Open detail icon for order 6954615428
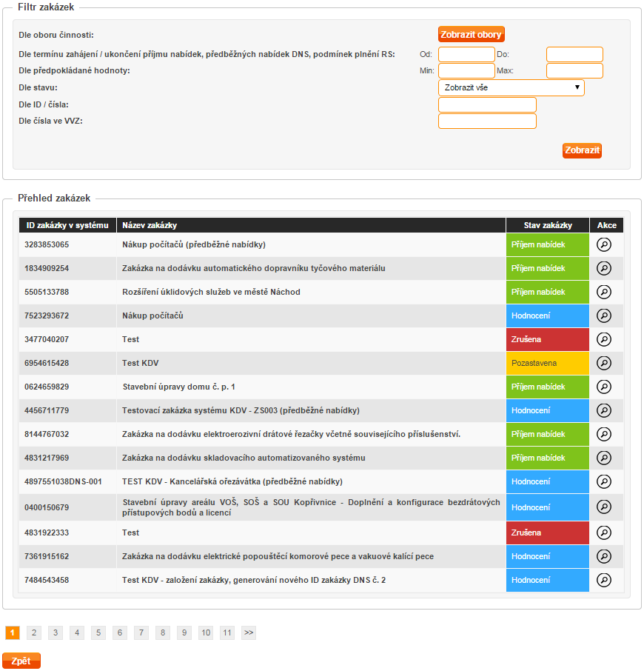644x671 pixels. pyautogui.click(x=603, y=363)
